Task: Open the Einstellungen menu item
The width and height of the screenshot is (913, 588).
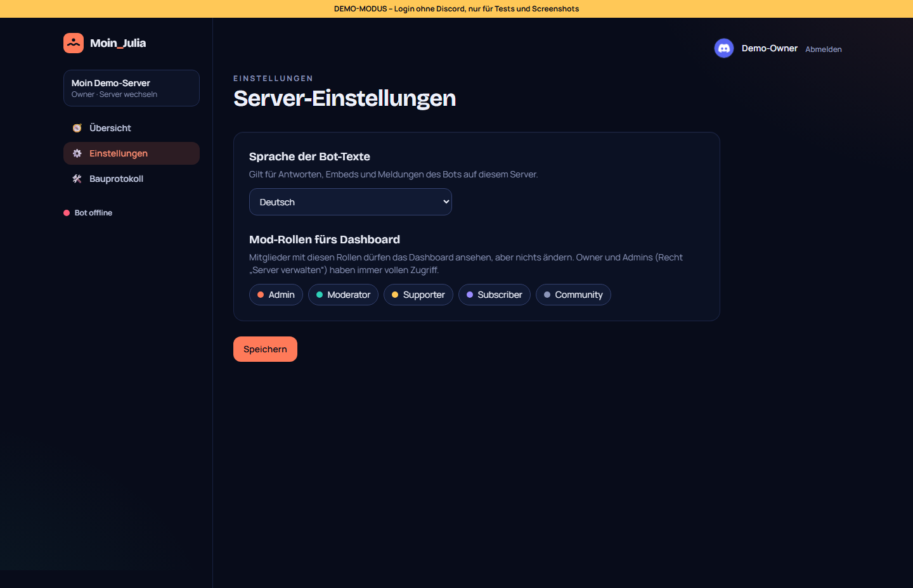Action: pos(131,153)
